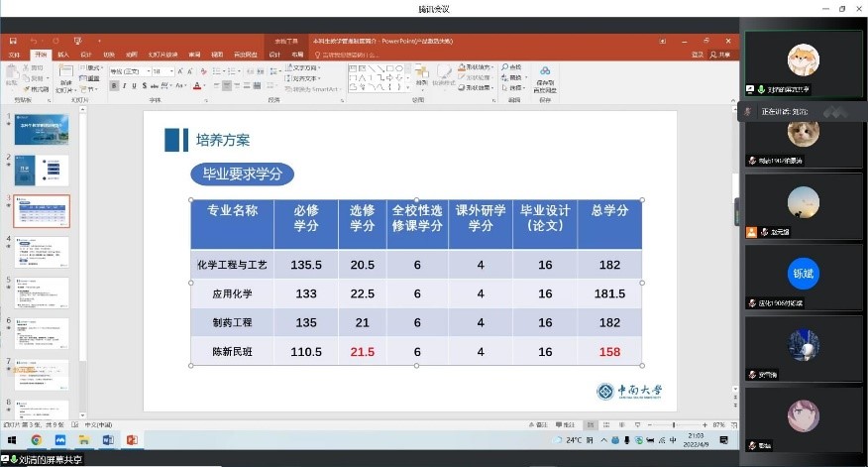
Task: Open Chrome from the Windows taskbar
Action: pyautogui.click(x=37, y=439)
